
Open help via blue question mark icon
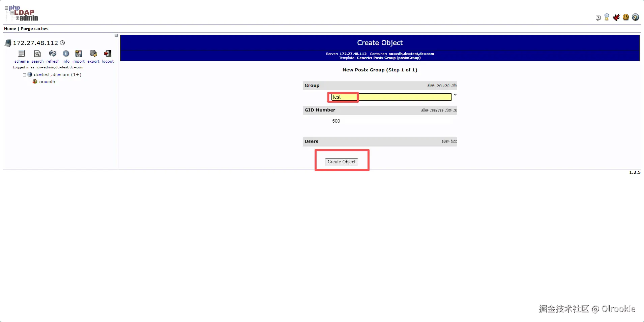(x=635, y=18)
